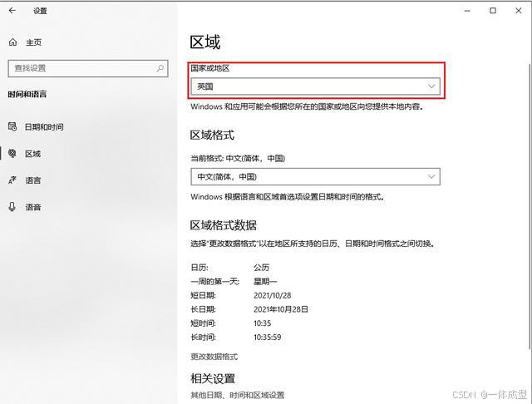Click the calendar value 公历
Image resolution: width=532 pixels, height=404 pixels.
(261, 268)
